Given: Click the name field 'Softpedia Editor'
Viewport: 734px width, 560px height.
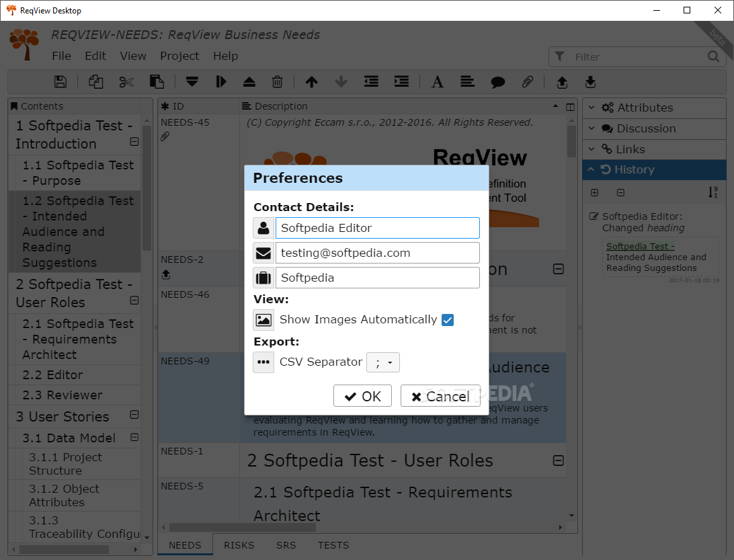Looking at the screenshot, I should (377, 228).
